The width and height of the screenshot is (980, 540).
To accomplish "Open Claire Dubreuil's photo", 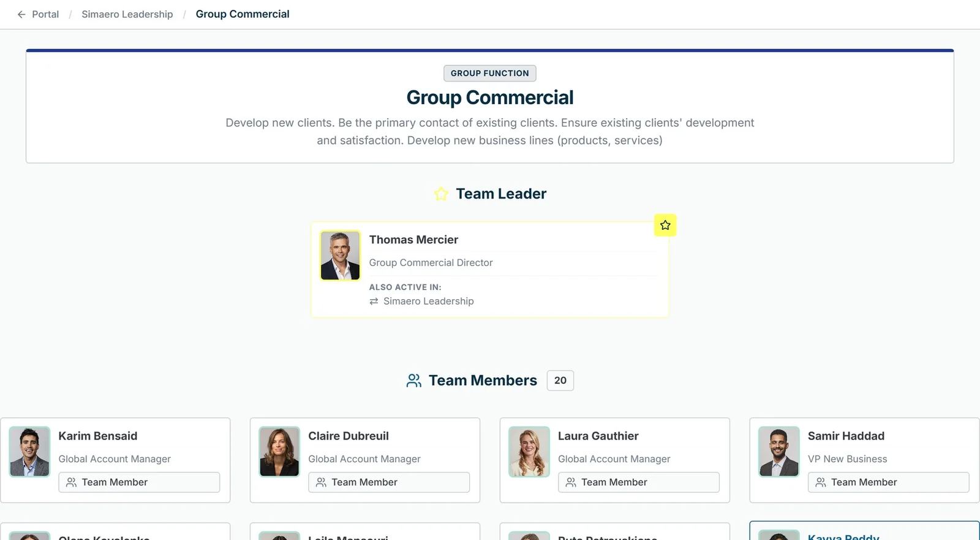I will (x=279, y=452).
